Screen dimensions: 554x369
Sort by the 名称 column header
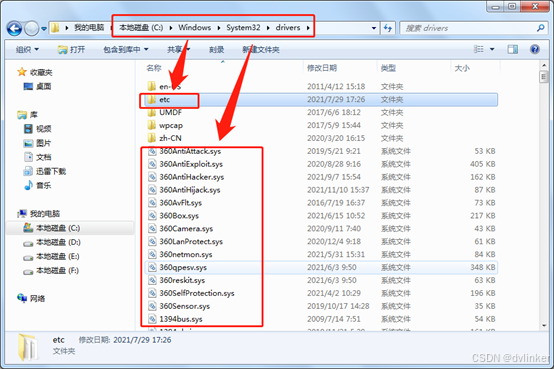(154, 68)
